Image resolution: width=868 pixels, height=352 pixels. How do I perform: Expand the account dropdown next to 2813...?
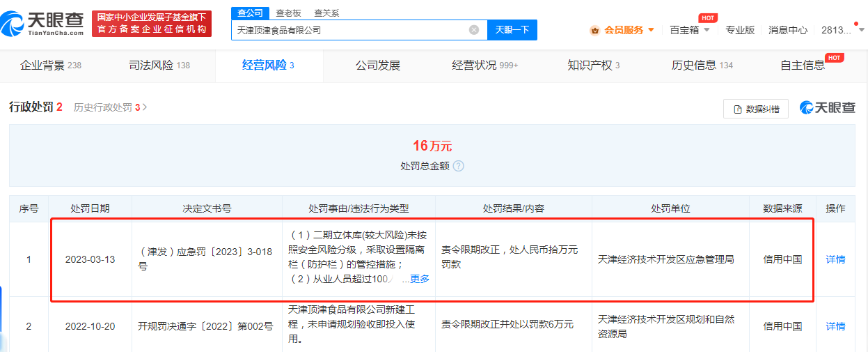pos(861,30)
